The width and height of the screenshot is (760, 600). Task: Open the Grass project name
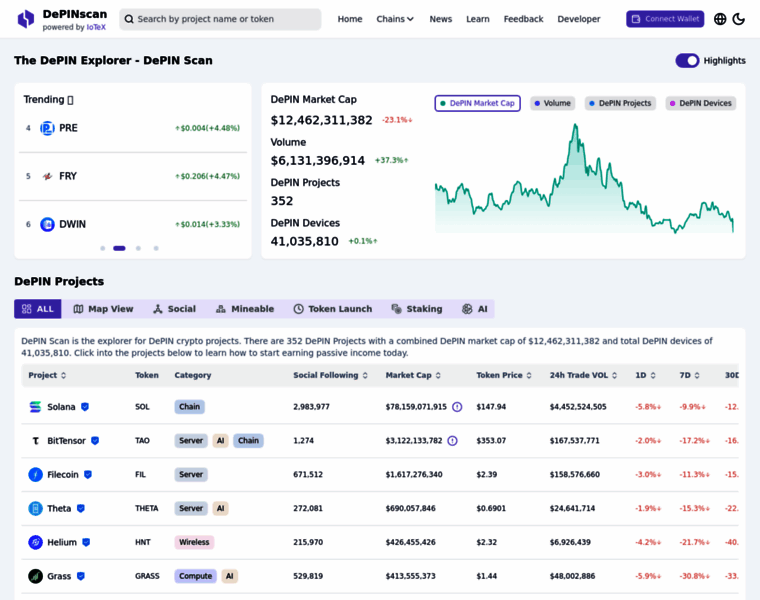[59, 576]
